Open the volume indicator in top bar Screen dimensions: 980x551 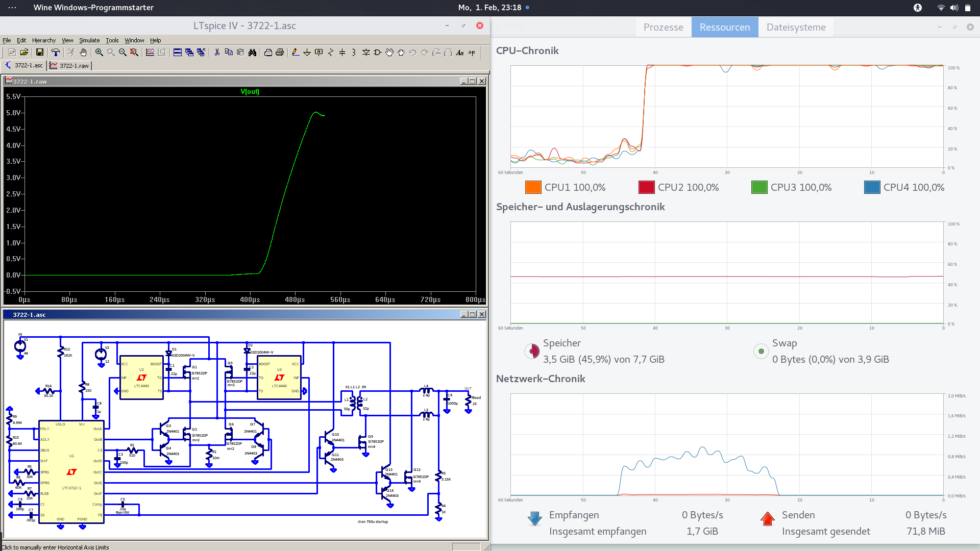[954, 8]
